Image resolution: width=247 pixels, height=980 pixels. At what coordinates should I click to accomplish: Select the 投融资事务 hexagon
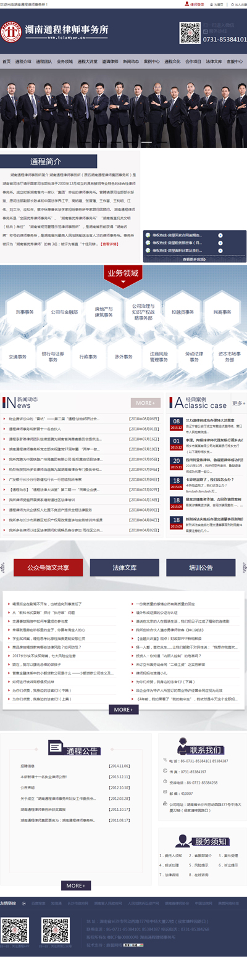pos(183,312)
